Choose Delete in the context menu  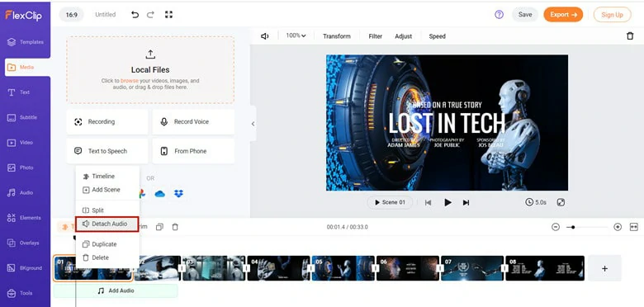click(96, 257)
